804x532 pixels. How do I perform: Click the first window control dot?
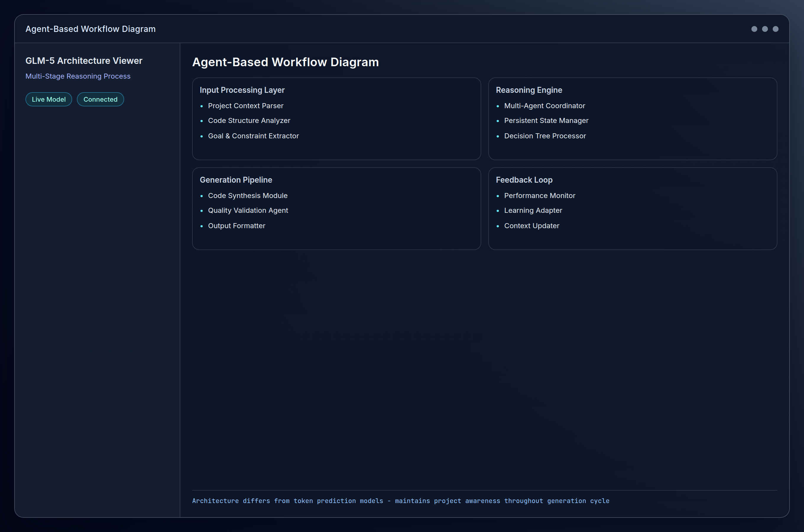point(754,29)
